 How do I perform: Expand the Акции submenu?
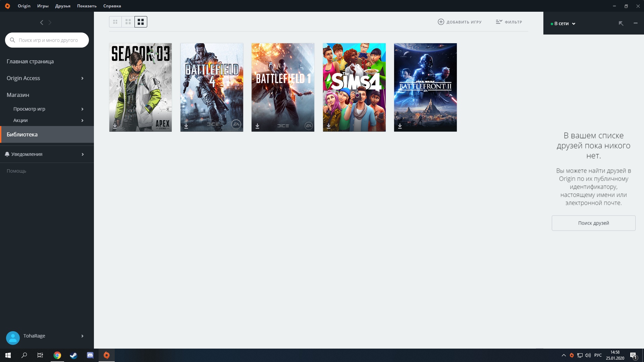tap(82, 120)
